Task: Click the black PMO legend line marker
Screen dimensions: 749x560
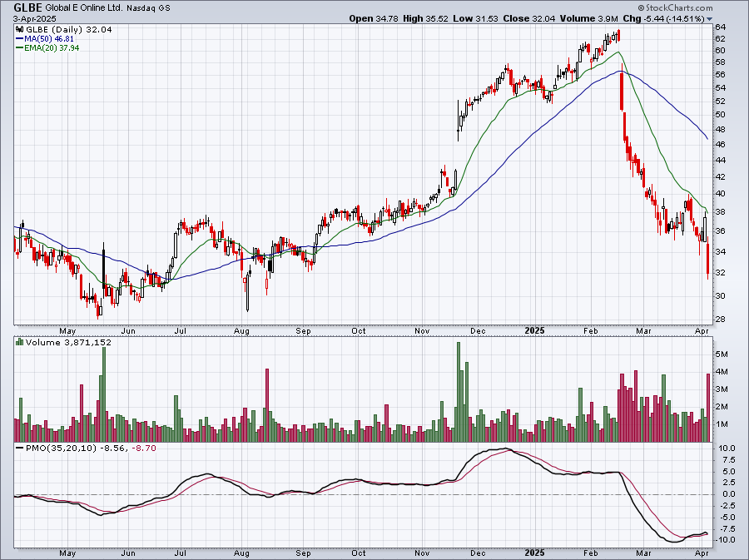Action: pos(20,448)
